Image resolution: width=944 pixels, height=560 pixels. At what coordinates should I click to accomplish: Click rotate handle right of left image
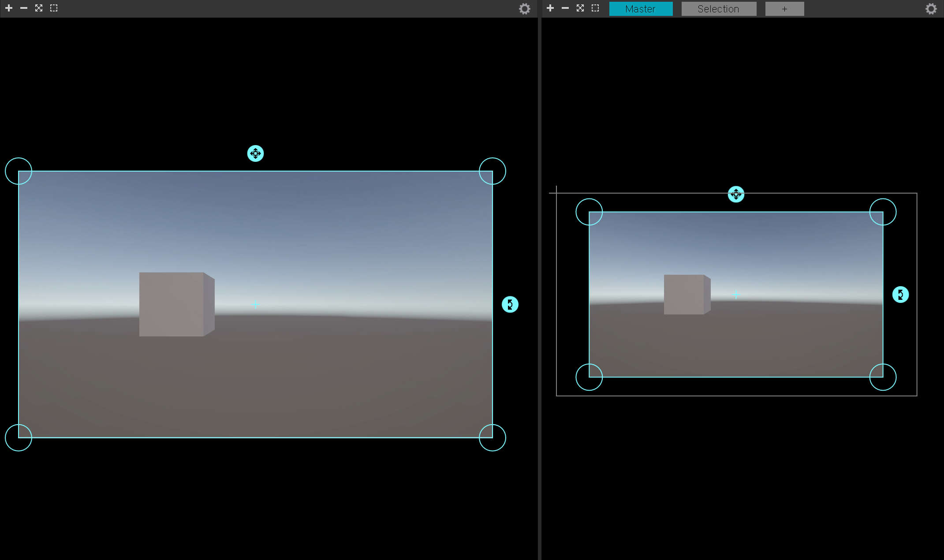[x=510, y=304]
